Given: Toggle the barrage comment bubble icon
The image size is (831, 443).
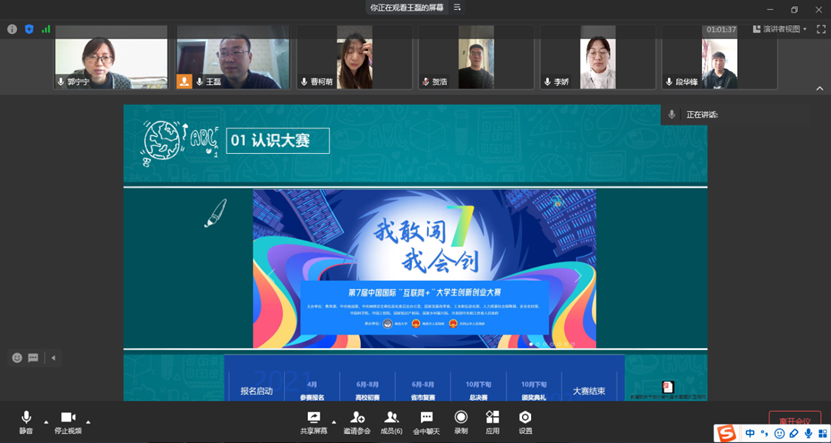Looking at the screenshot, I should tap(33, 358).
